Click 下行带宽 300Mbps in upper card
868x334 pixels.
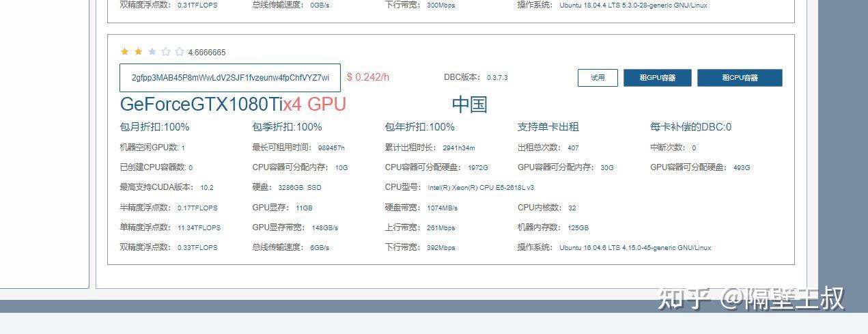pos(420,5)
